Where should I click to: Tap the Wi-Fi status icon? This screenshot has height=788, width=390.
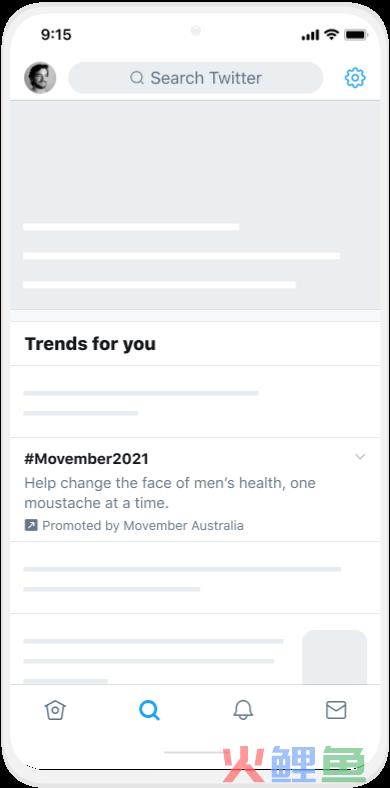click(x=331, y=35)
